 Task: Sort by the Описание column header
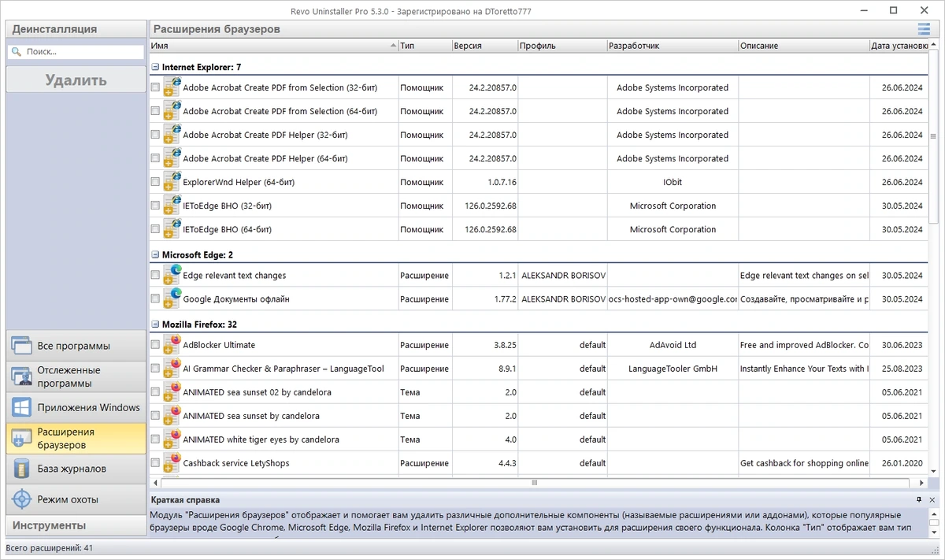803,46
